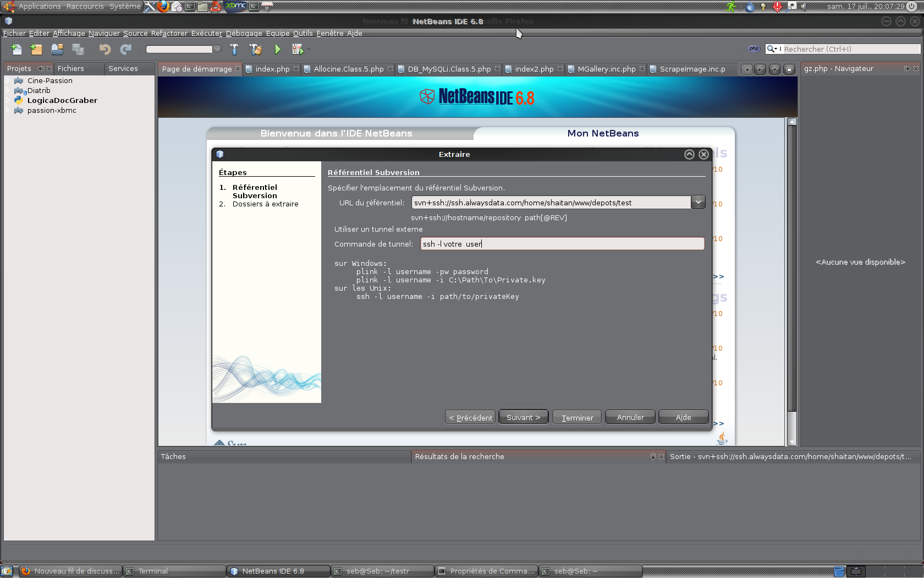The image size is (924, 578).
Task: Click the Clean and Build broom icon
Action: point(256,50)
